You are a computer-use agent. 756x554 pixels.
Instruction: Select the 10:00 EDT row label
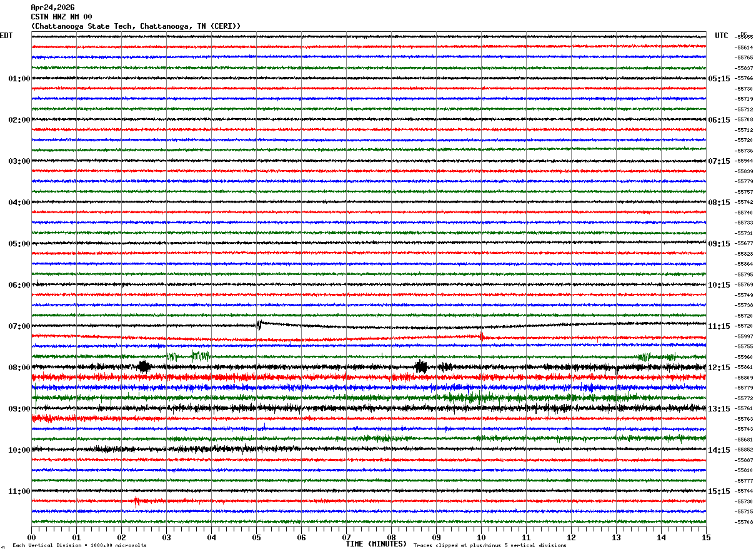(x=19, y=450)
